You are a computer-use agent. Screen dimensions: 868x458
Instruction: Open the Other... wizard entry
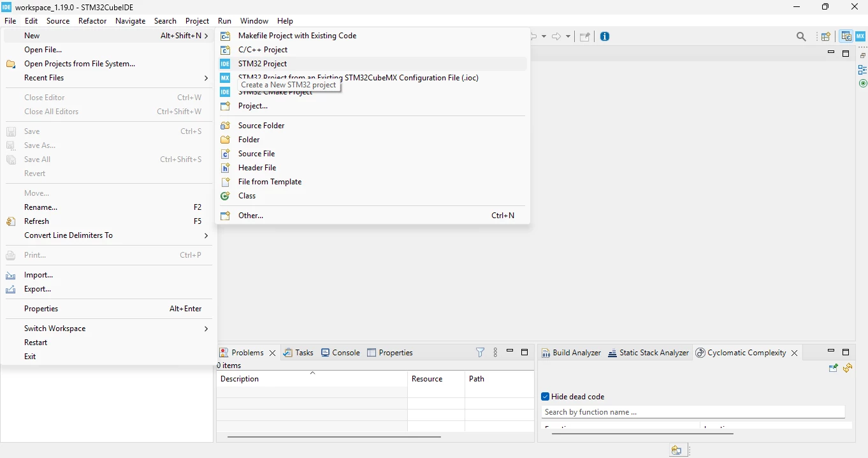[372, 216]
